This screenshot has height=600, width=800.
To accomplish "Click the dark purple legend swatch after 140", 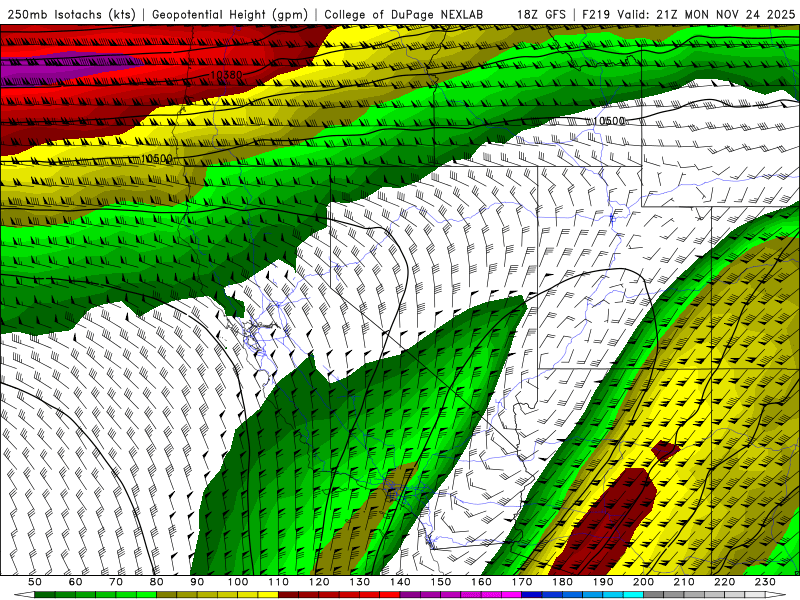I will [410, 594].
